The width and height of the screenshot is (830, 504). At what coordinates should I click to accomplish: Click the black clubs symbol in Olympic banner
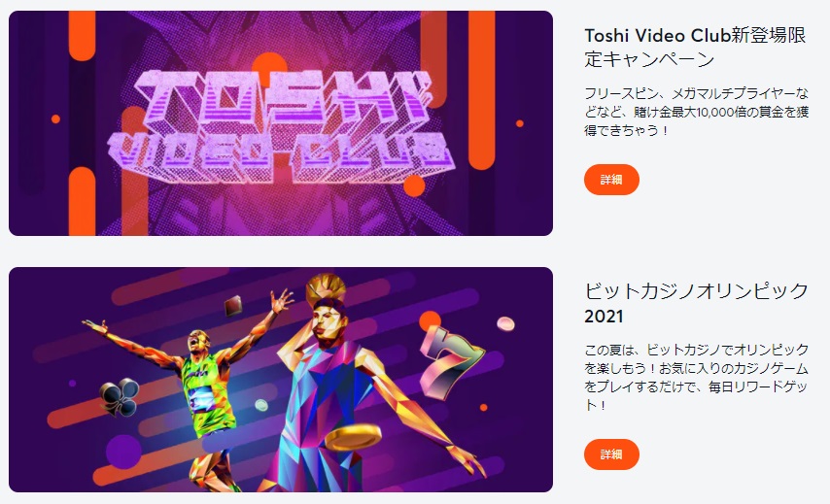120,396
